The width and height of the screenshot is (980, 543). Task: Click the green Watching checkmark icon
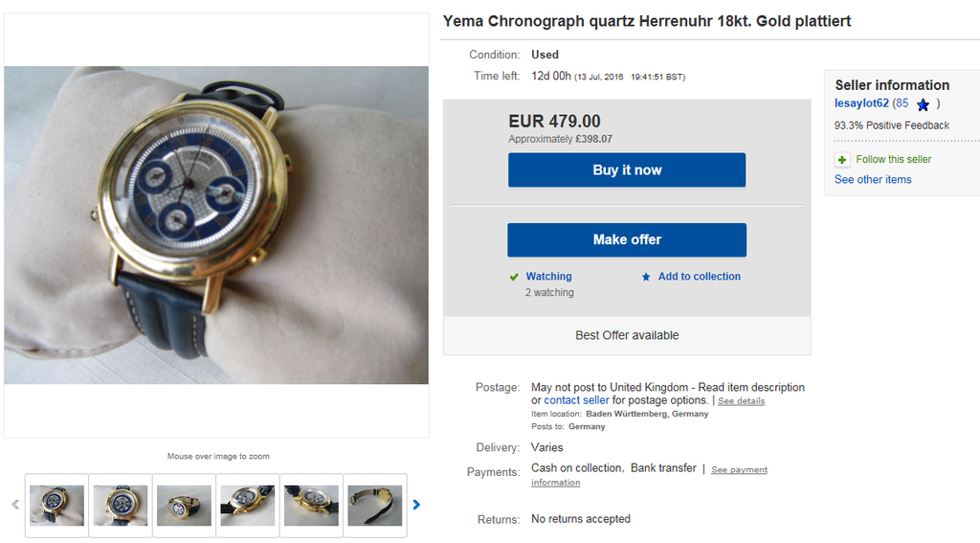click(514, 277)
